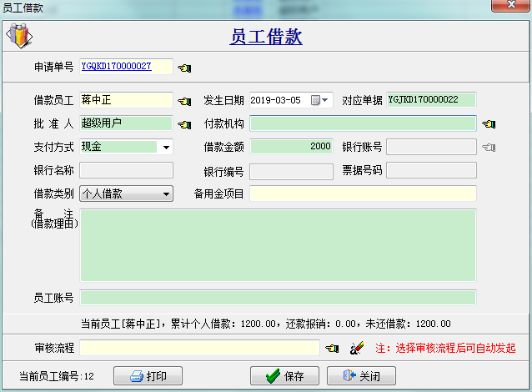Click the 借款金额 field showing 2000
Screen dimensions: 532x392
click(292, 147)
